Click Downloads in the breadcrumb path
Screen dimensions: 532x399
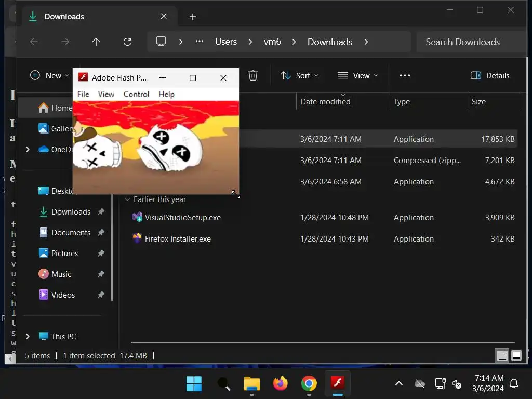pyautogui.click(x=330, y=42)
